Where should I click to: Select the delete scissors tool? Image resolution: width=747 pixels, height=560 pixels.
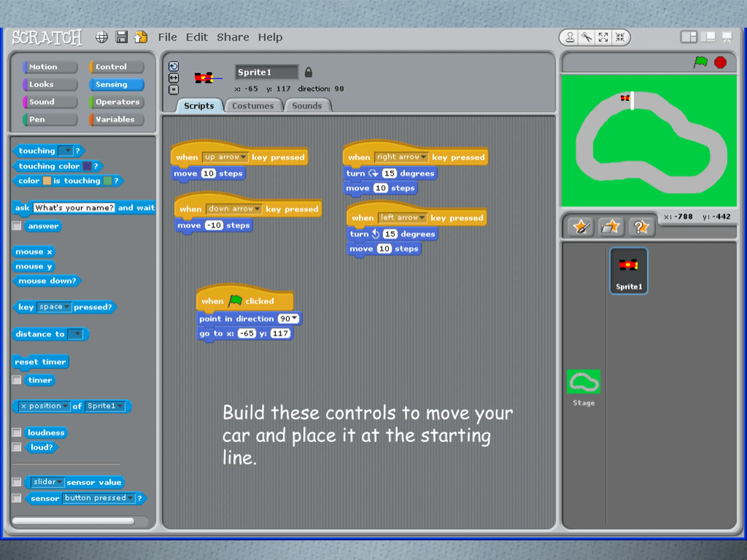pos(587,37)
